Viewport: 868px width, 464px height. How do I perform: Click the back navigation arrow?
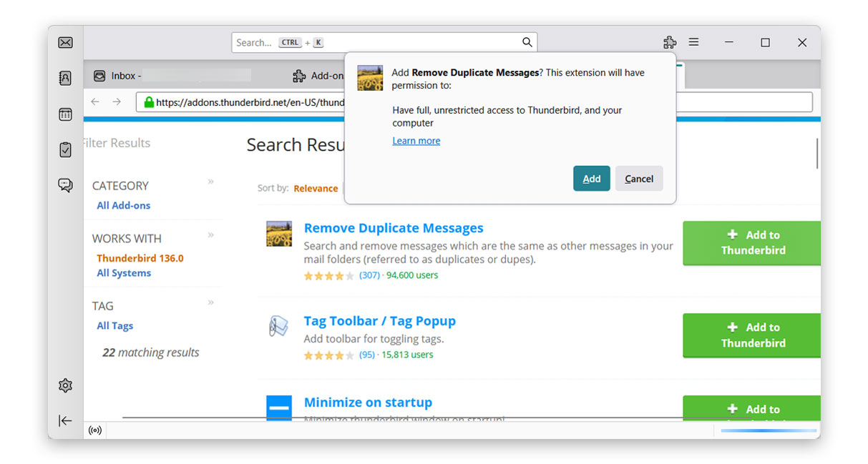[95, 102]
